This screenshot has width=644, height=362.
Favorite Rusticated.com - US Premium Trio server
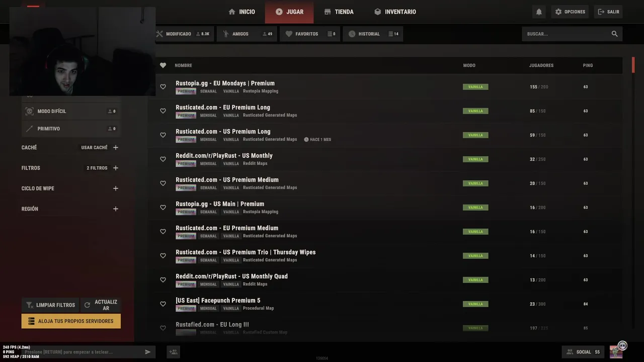(x=163, y=256)
